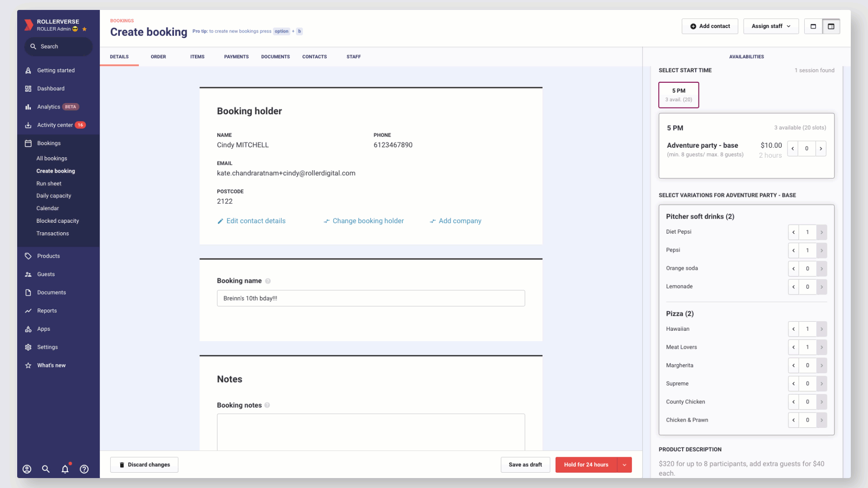The height and width of the screenshot is (488, 868).
Task: Click the magnifier icon in sidebar footer
Action: tap(46, 469)
